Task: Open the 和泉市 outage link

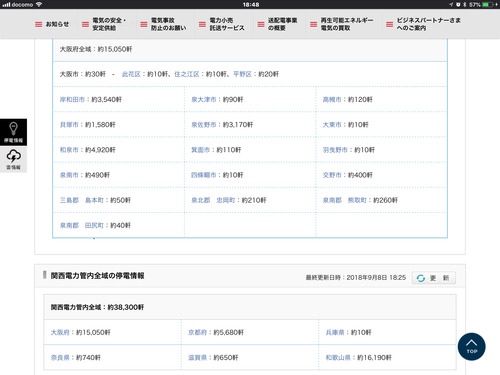Action: 69,150
